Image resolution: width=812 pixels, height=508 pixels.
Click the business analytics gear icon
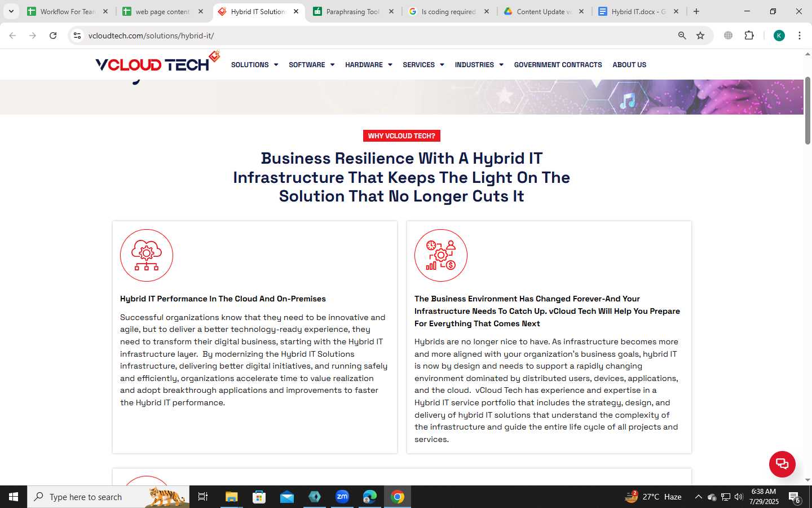[x=441, y=255]
